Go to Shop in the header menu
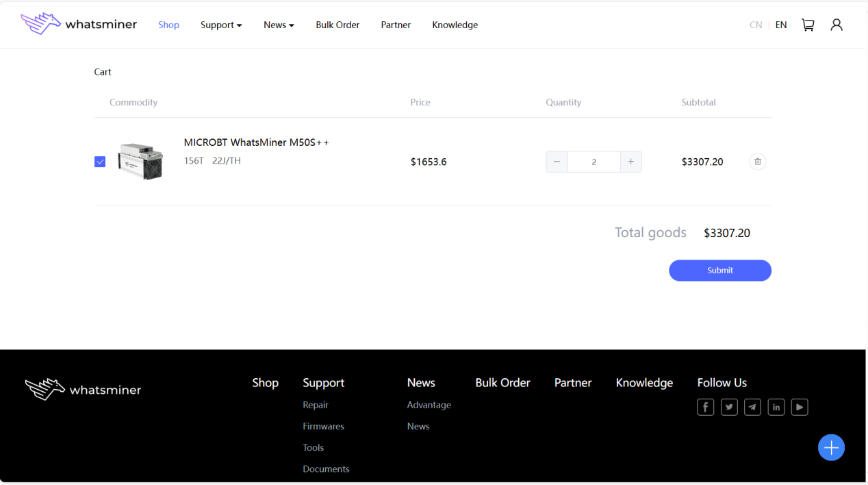 [168, 25]
